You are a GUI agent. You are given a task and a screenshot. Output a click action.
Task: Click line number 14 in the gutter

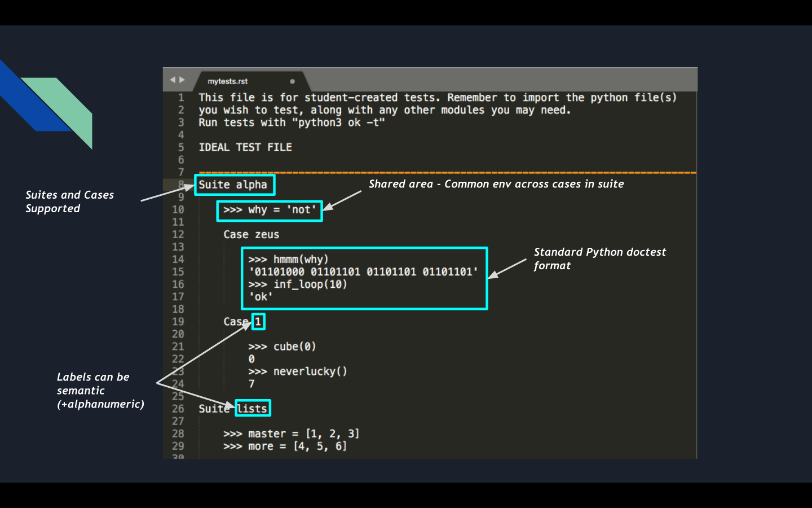(178, 259)
